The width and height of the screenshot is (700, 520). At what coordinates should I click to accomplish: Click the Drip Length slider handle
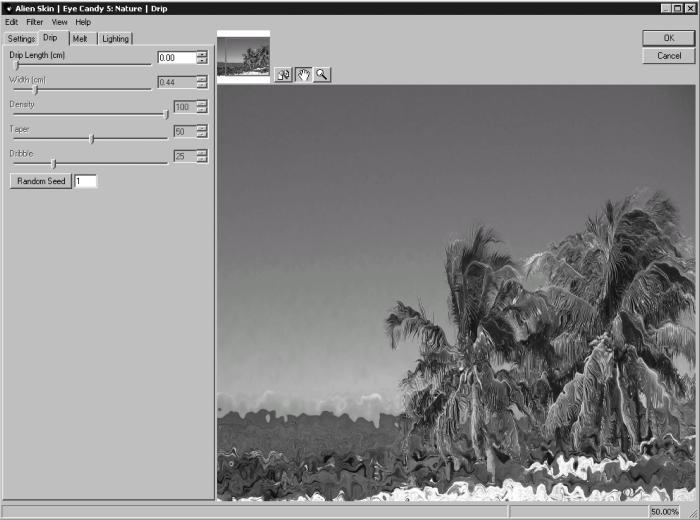point(17,66)
